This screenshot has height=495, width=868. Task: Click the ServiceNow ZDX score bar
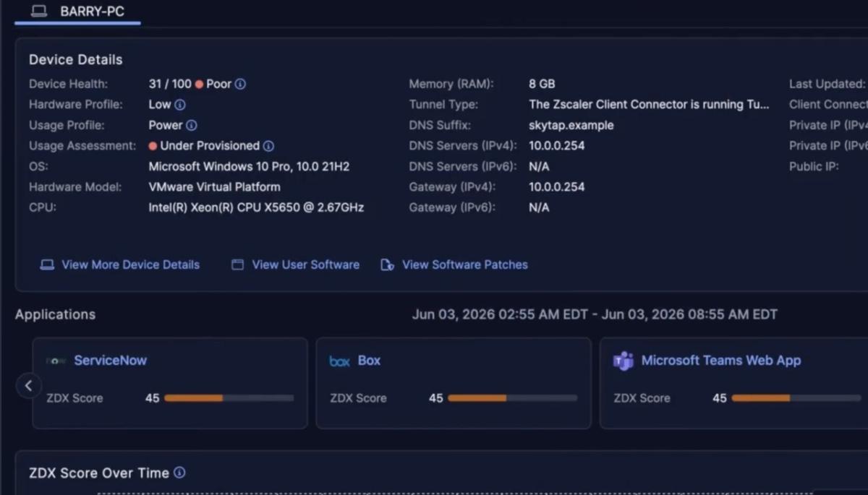229,398
